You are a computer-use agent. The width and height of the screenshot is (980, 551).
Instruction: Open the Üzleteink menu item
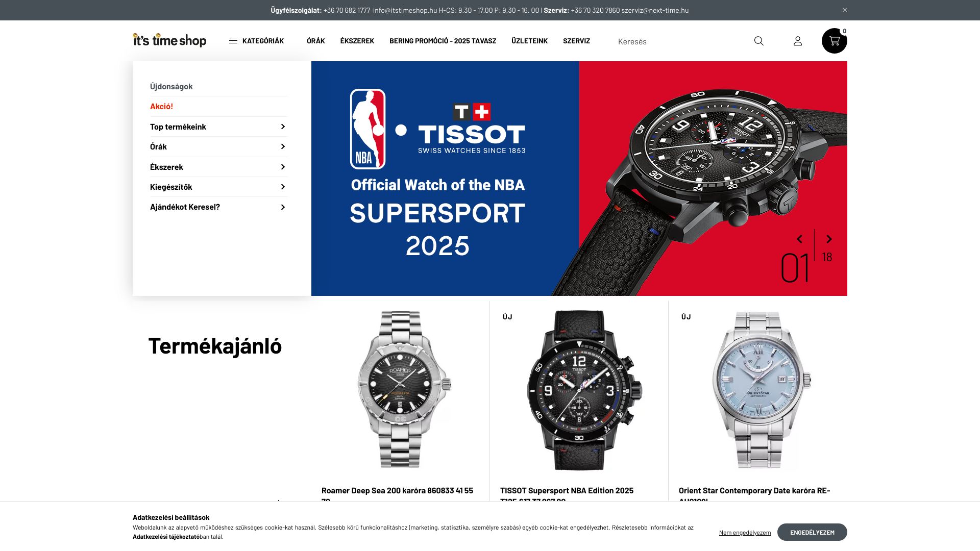[529, 41]
